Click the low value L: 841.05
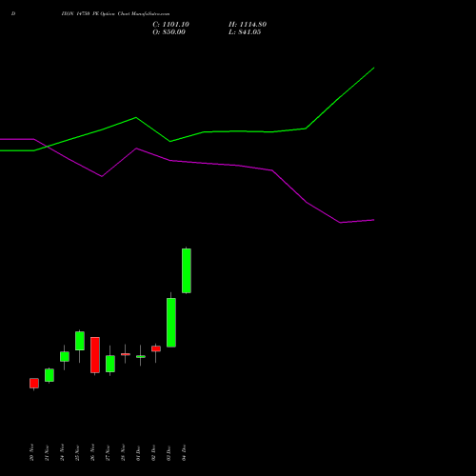 coord(245,32)
